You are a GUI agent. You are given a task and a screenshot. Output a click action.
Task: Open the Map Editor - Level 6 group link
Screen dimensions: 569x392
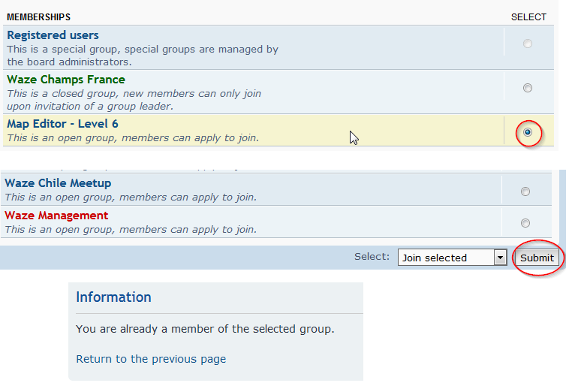pyautogui.click(x=62, y=124)
